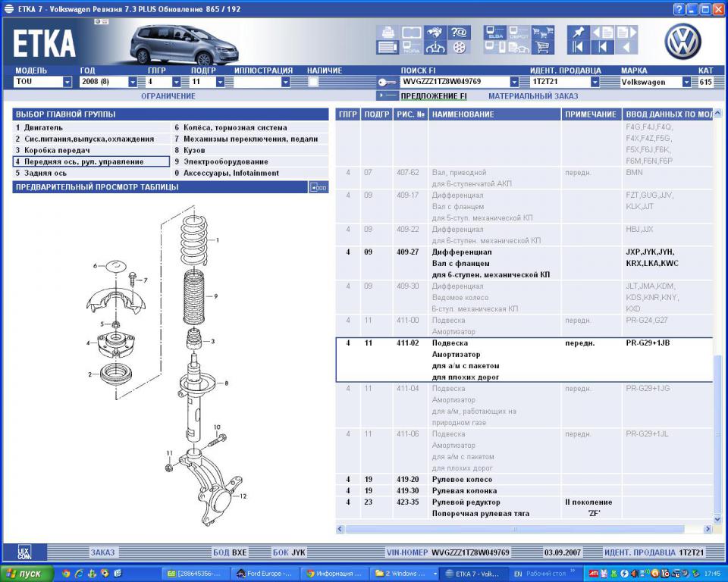Click the document with car icon

tap(519, 47)
